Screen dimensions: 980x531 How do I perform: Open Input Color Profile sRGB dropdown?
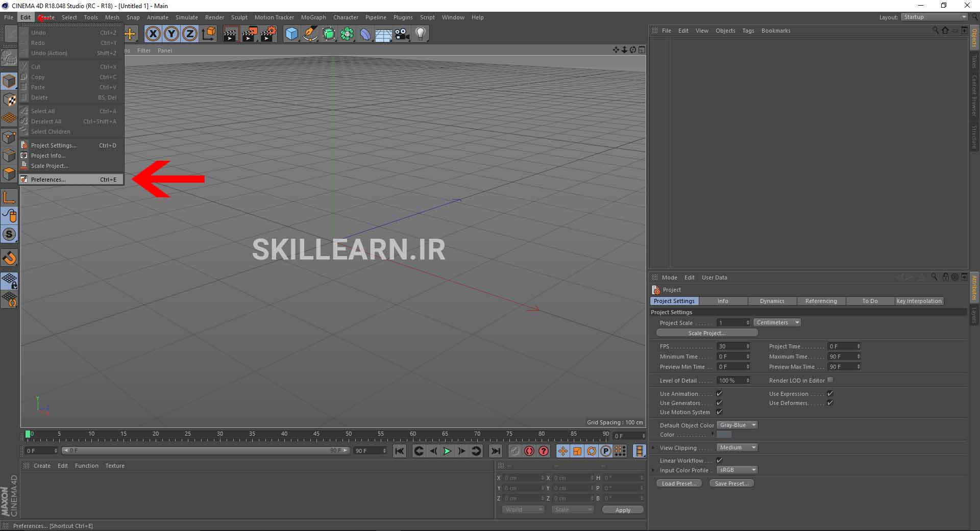737,470
